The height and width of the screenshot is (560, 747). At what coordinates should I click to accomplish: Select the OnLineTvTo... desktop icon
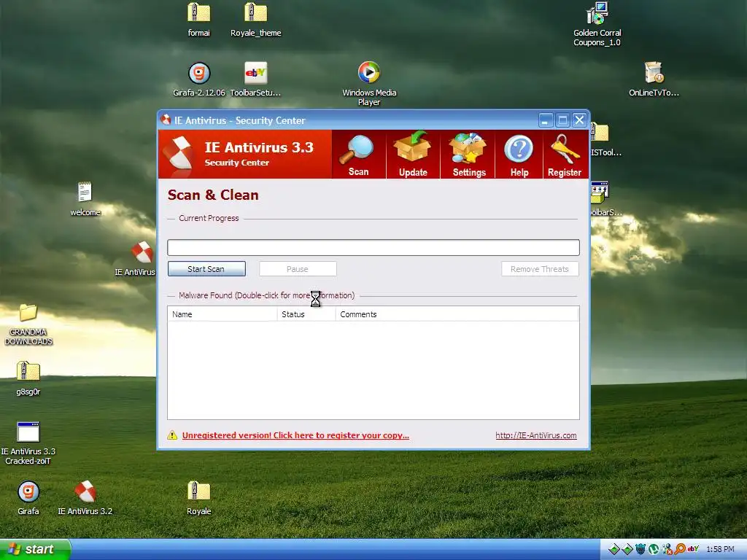coord(654,79)
